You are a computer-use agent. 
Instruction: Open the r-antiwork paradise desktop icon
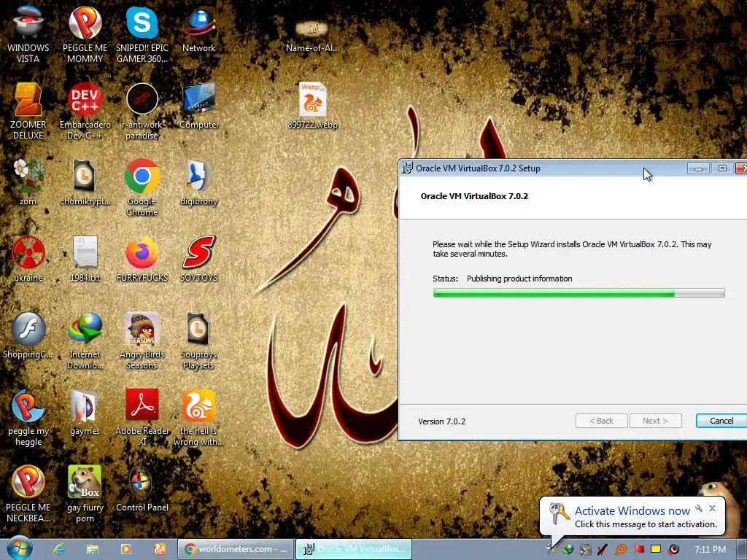pos(142,111)
